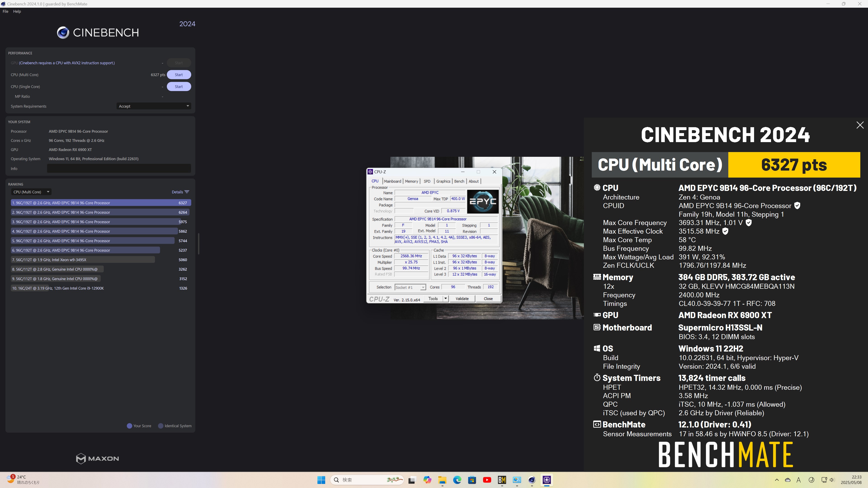Open File Explorer from the taskbar

click(x=442, y=480)
